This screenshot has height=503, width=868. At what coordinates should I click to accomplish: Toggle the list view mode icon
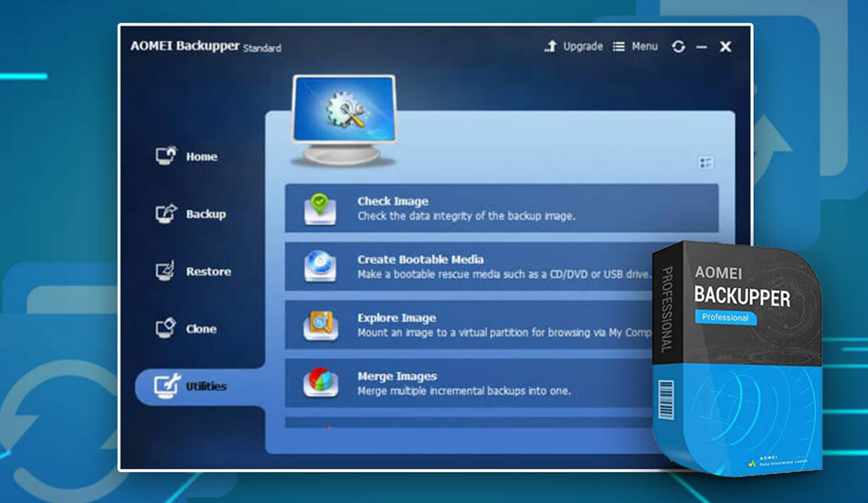tap(705, 162)
